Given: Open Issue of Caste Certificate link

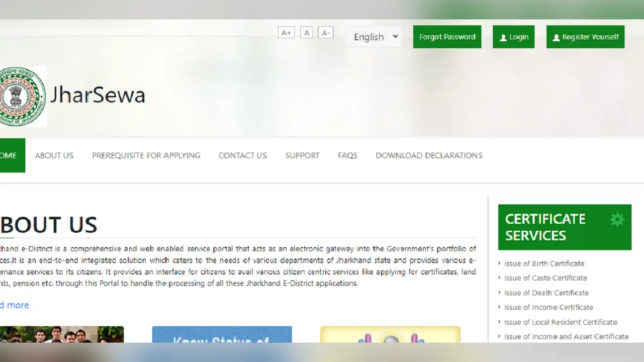Looking at the screenshot, I should (x=546, y=278).
